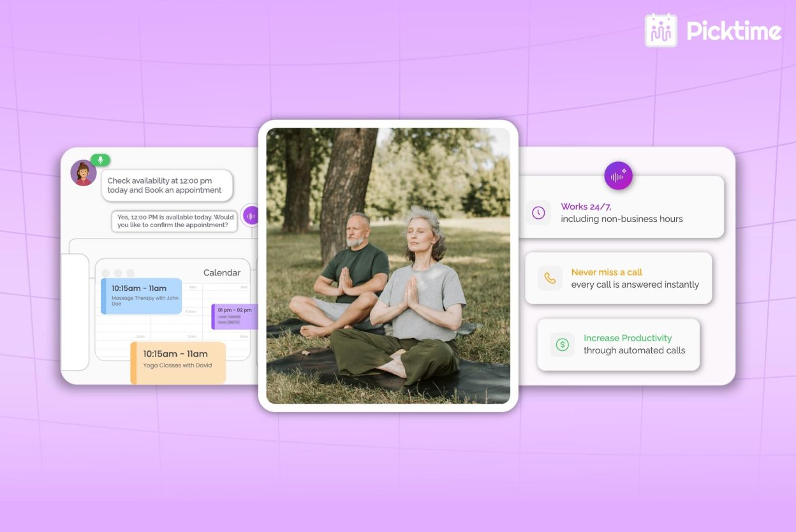Open the Massage Therapy with John Doe event

pos(142,296)
